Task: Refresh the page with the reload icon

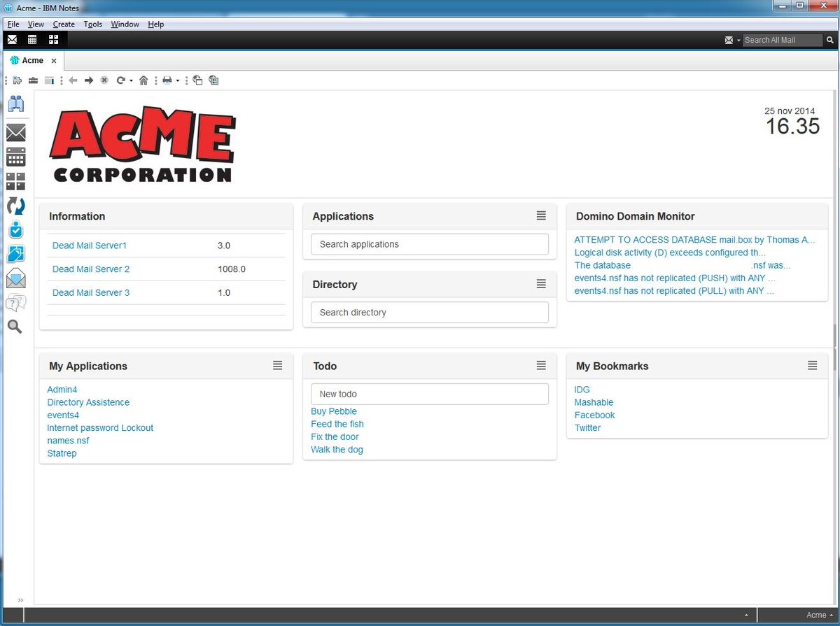Action: pyautogui.click(x=120, y=80)
